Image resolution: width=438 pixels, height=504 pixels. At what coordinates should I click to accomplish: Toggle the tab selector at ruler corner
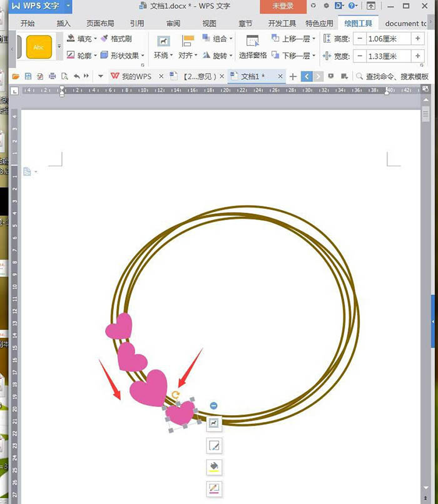14,91
